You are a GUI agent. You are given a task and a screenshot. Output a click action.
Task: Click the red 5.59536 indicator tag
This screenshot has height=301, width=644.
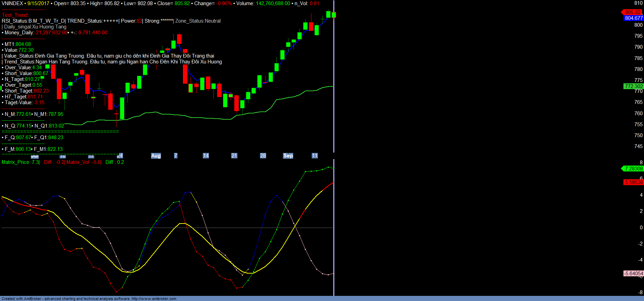tap(633, 182)
